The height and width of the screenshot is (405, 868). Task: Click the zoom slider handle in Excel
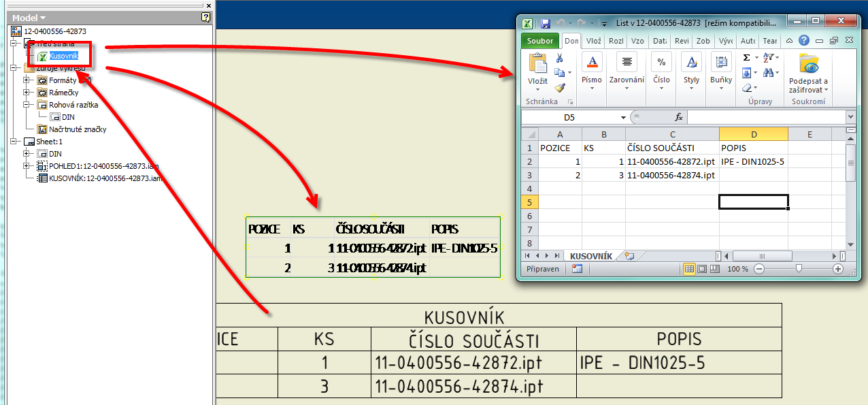798,269
